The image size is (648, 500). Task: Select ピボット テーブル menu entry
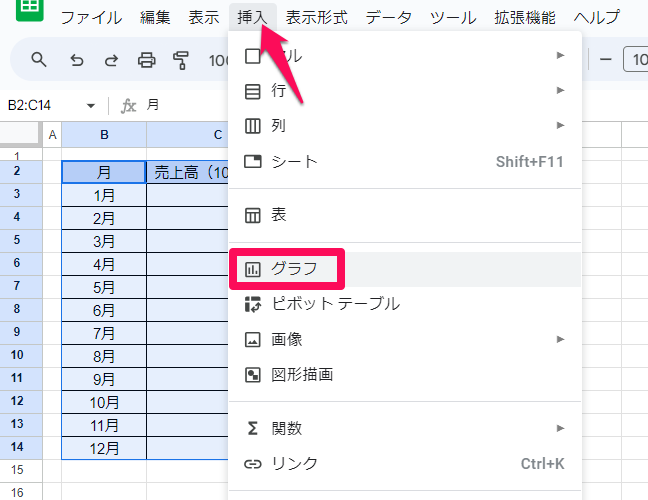coord(405,304)
